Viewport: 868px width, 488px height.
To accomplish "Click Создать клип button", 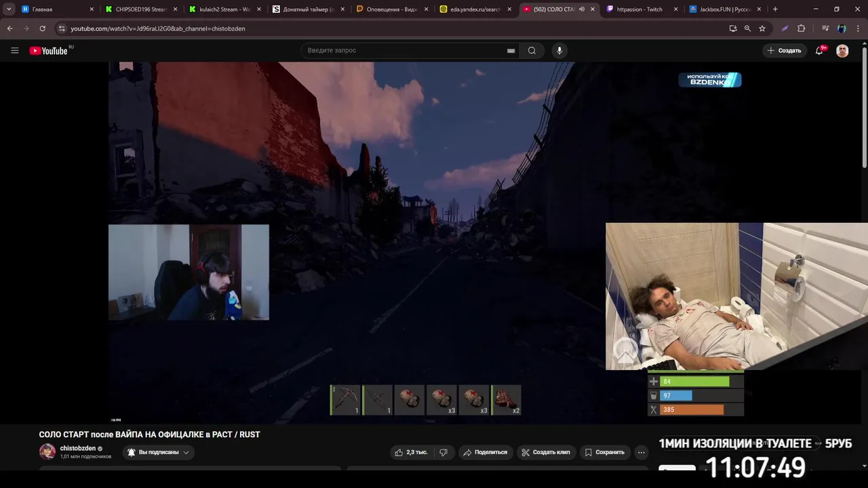I will (545, 452).
